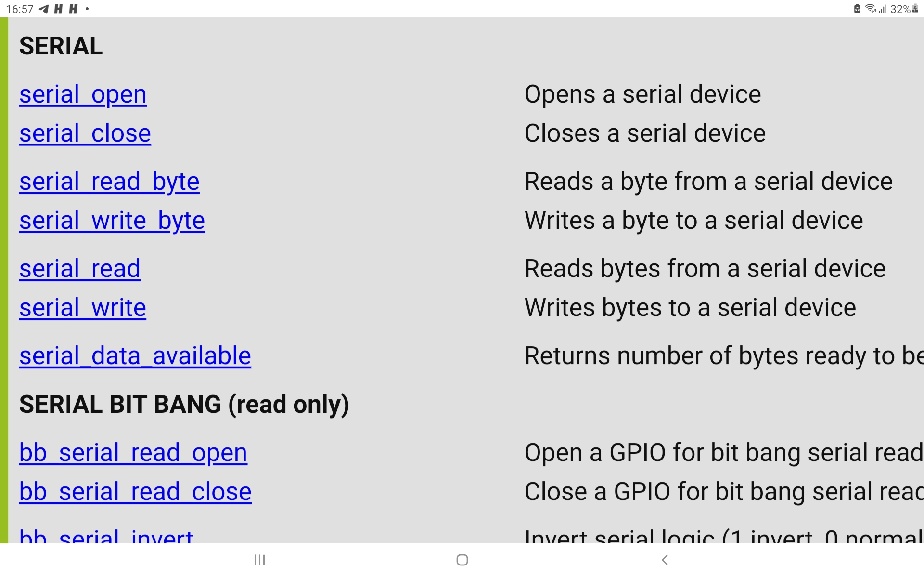
Task: Tap the Wi-Fi status icon
Action: coord(870,9)
